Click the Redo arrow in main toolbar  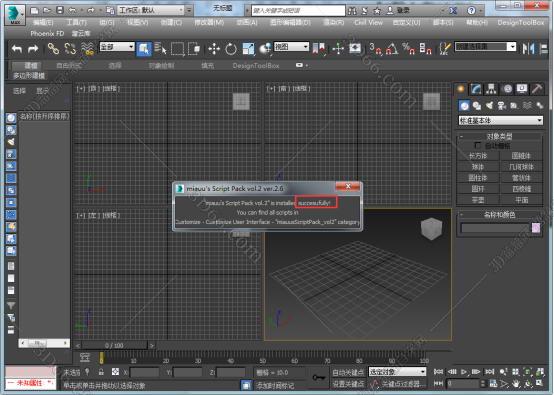coord(33,49)
